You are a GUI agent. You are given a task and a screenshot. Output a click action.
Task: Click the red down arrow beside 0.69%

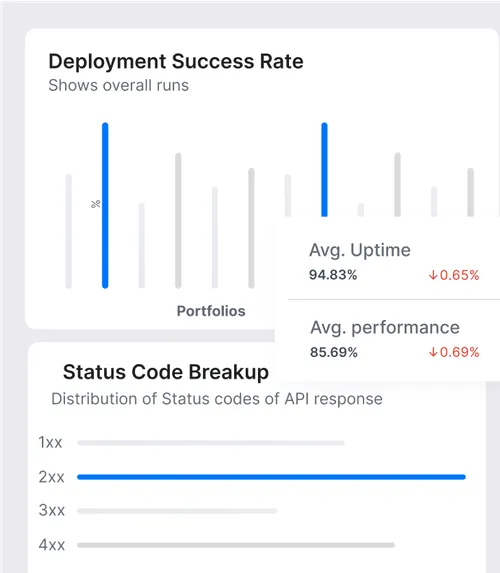click(433, 352)
